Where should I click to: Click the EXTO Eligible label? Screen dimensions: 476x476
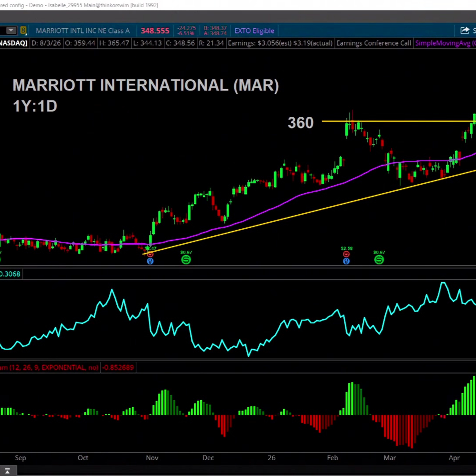pos(254,31)
